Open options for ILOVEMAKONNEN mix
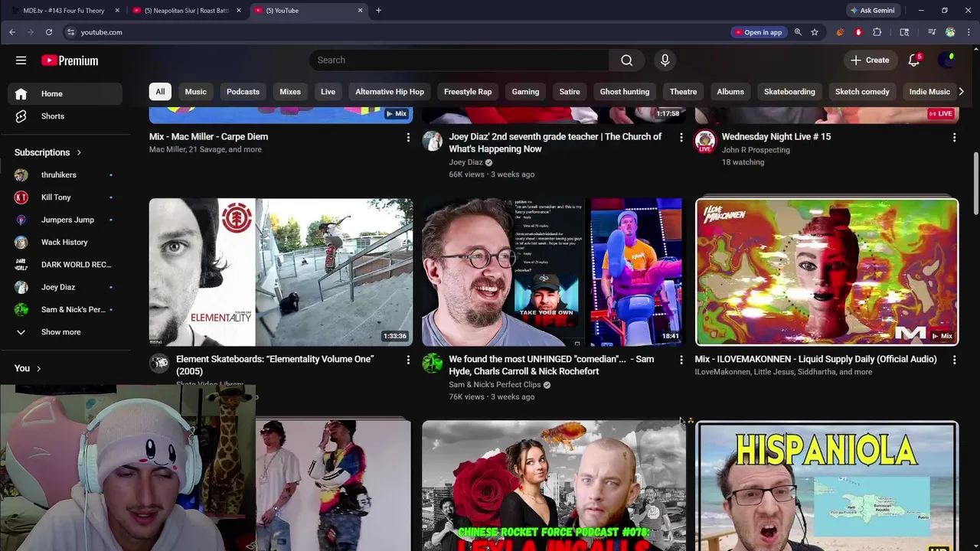Screen dimensions: 980x551 (x=954, y=360)
